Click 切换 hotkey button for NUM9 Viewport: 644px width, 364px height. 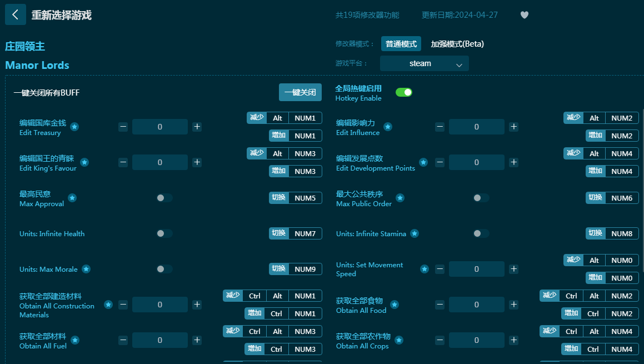click(279, 269)
